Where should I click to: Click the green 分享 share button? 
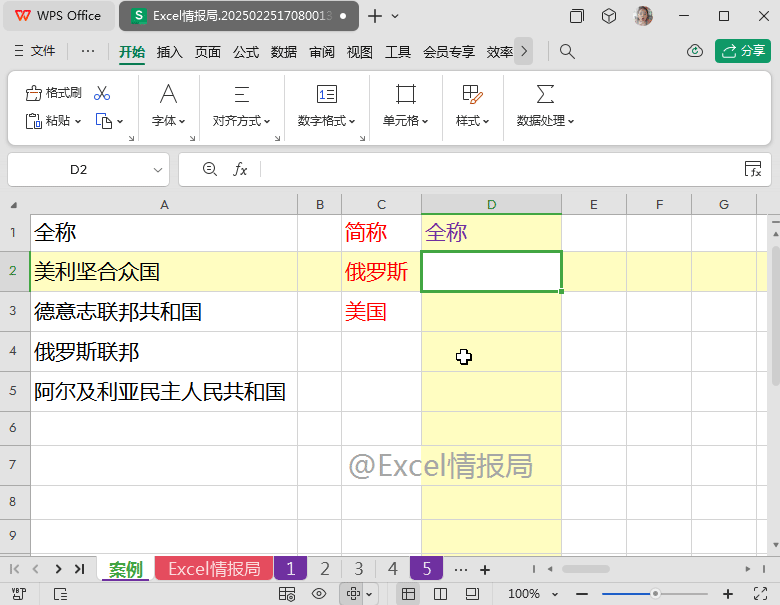coord(742,51)
